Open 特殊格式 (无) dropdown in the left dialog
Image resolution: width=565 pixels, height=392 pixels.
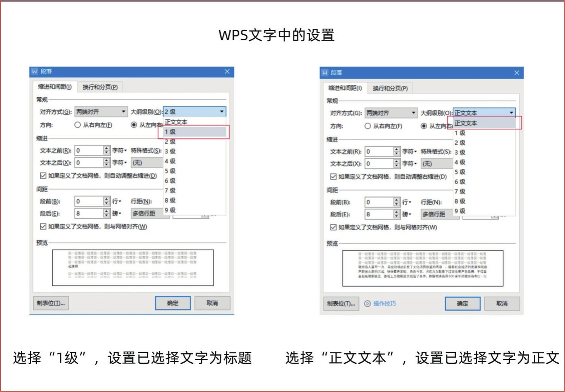click(x=147, y=162)
